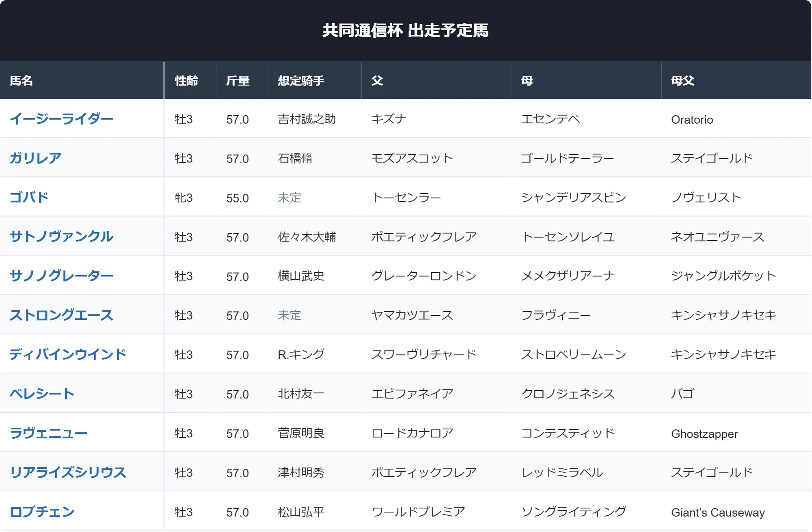Open the ガリレア horse link
The image size is (812, 532).
point(35,158)
